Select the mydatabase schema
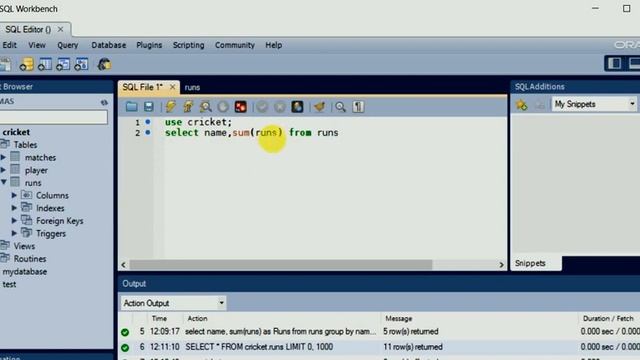640x360 pixels. (x=24, y=271)
